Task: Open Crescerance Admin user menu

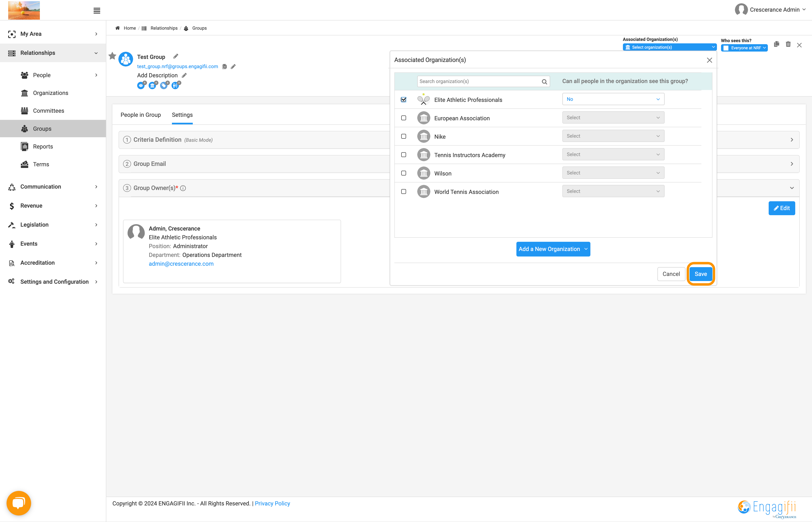Action: click(770, 10)
